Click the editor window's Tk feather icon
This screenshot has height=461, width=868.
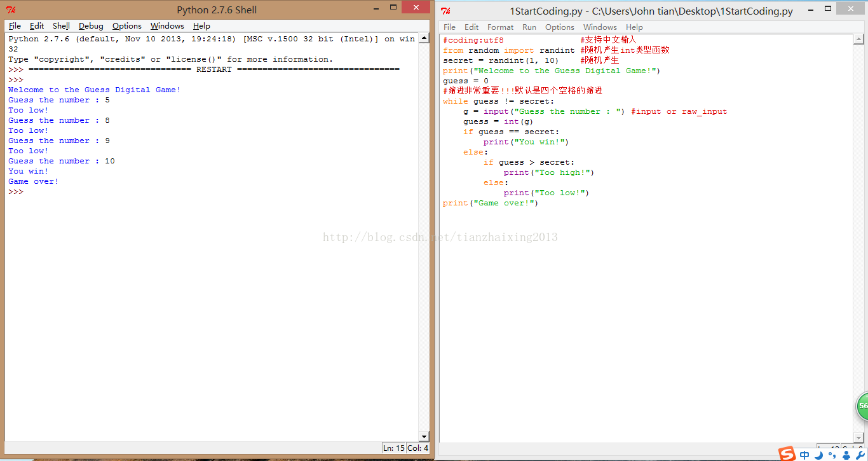pyautogui.click(x=446, y=11)
